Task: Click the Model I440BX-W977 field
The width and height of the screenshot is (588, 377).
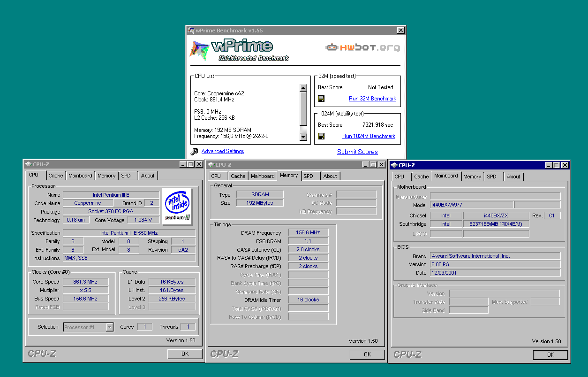Action: (x=472, y=205)
